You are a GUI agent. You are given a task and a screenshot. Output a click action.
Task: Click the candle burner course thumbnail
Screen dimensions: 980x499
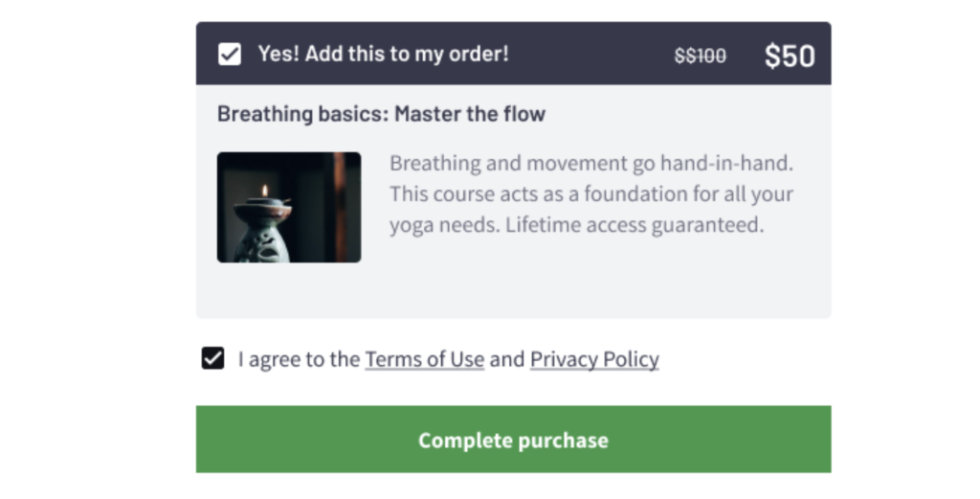click(x=289, y=207)
